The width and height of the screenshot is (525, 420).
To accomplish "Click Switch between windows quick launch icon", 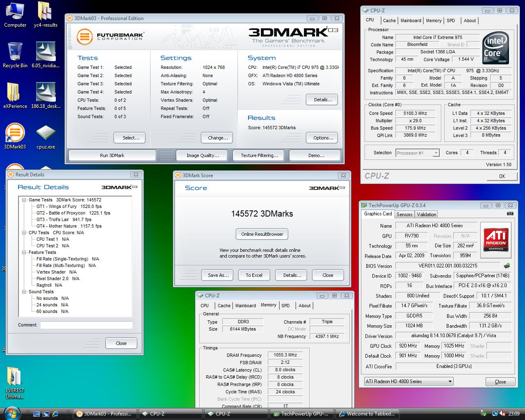I will [46, 414].
